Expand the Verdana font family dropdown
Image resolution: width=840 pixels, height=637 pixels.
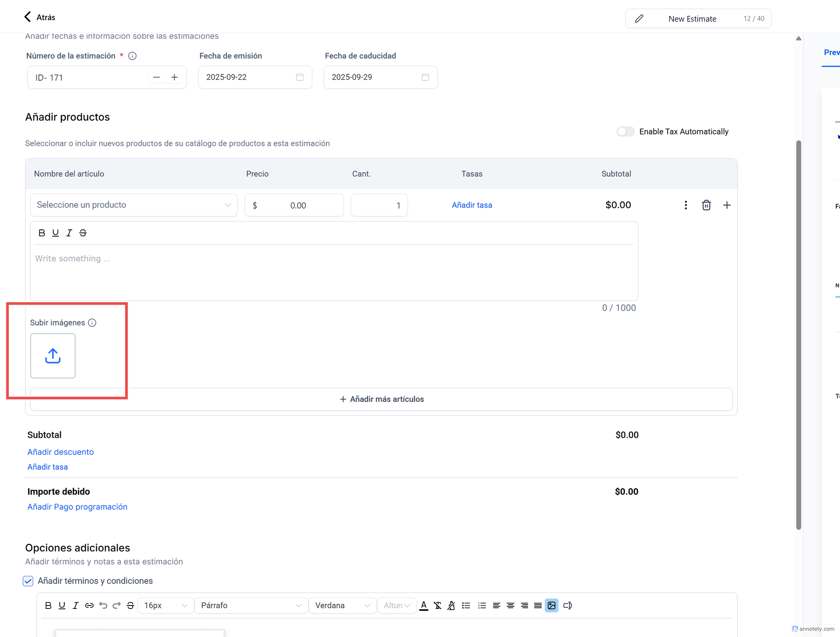[342, 605]
